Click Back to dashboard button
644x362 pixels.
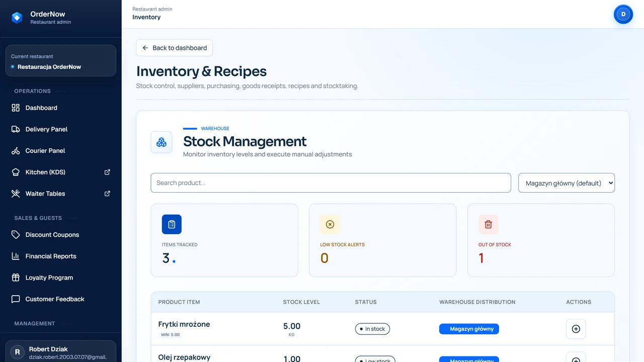point(175,48)
